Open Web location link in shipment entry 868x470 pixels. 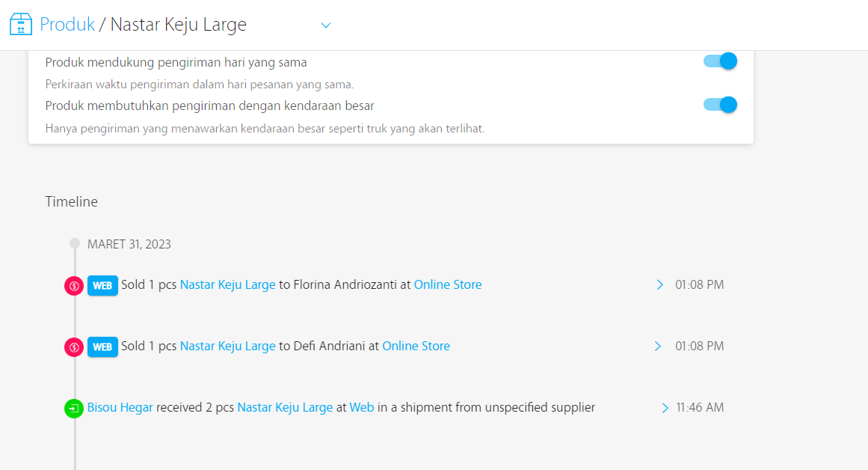tap(362, 408)
